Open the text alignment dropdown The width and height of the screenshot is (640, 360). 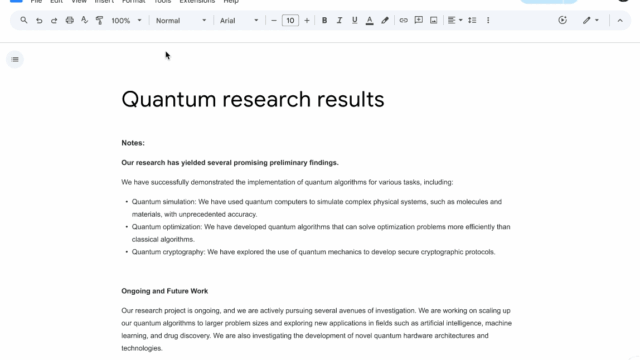point(455,20)
